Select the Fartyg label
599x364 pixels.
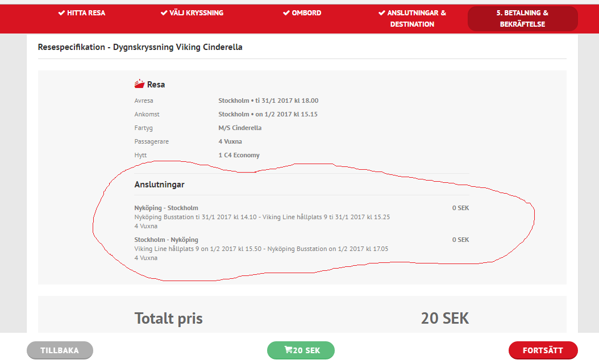pos(143,128)
